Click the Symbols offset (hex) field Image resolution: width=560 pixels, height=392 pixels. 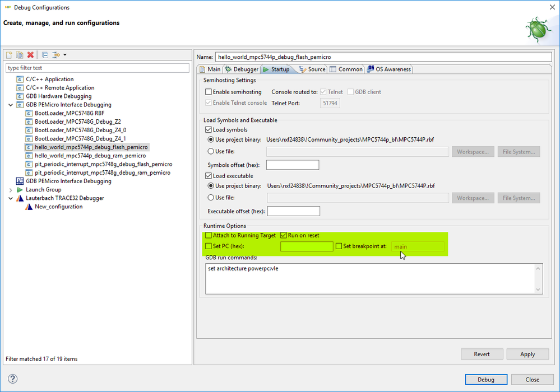coord(293,165)
